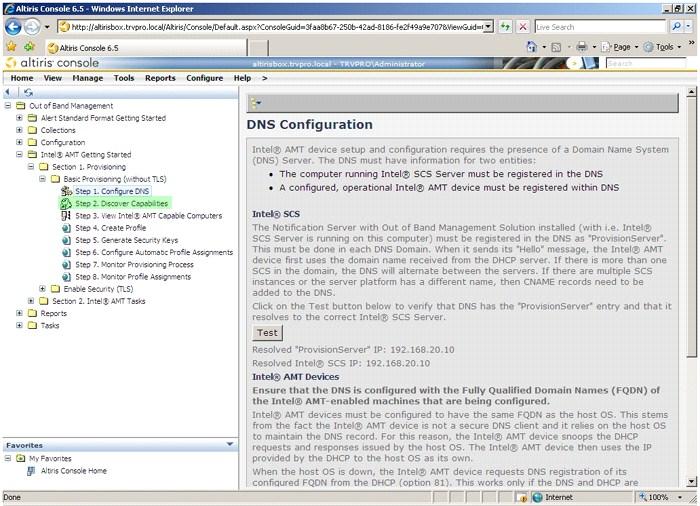Open the address bar URL dropdown
The image size is (700, 506).
489,27
